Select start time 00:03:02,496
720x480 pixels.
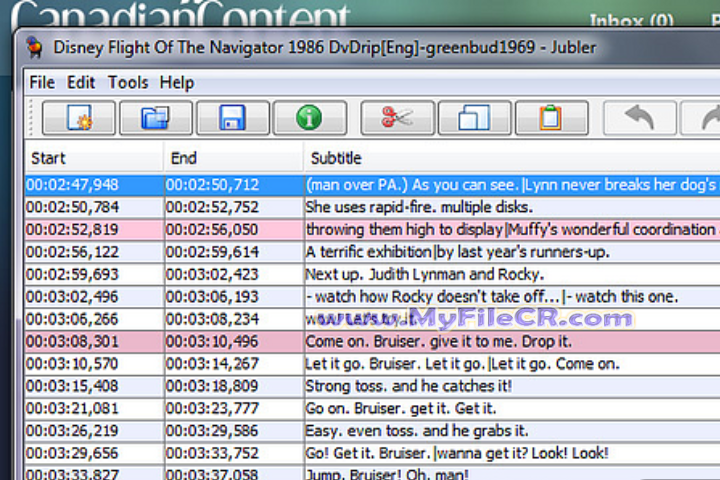coord(72,297)
